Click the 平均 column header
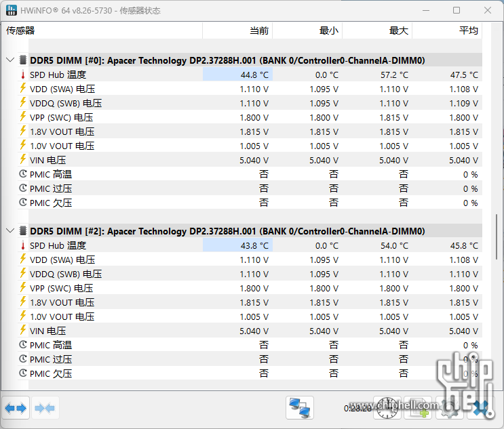The width and height of the screenshot is (504, 429). 447,30
